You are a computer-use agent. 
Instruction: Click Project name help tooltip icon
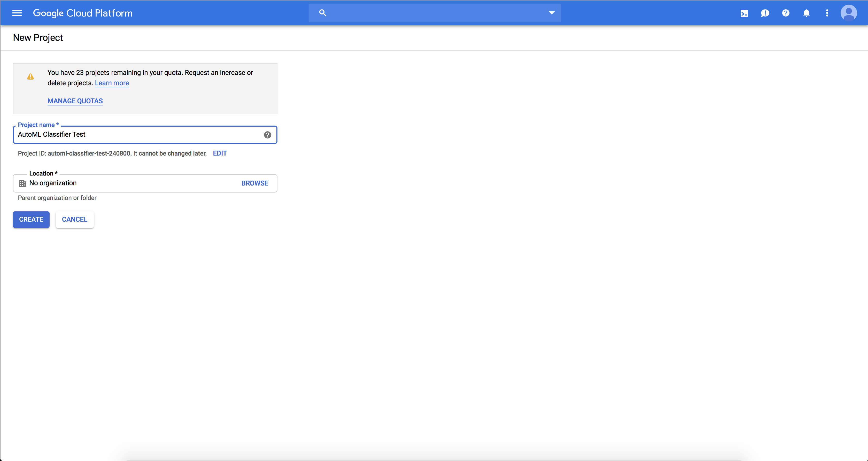(x=268, y=135)
